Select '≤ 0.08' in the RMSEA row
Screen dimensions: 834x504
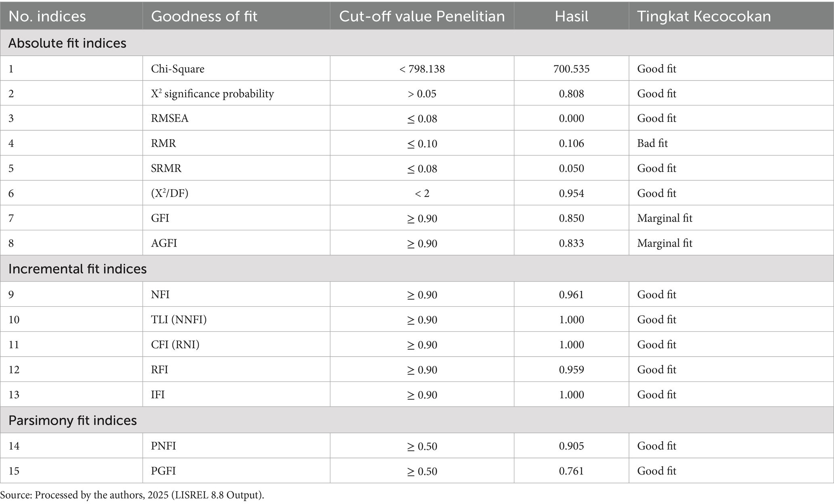pyautogui.click(x=422, y=119)
